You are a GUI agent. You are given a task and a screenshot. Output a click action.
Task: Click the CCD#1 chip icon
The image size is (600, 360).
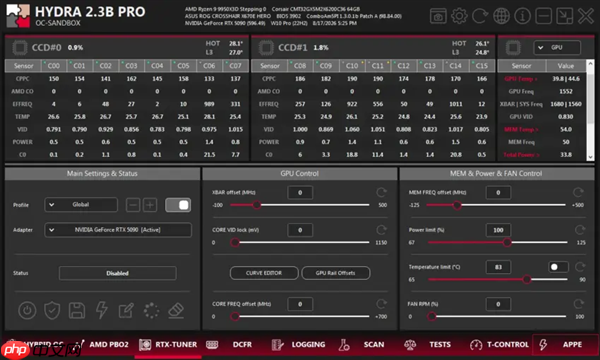click(x=266, y=48)
